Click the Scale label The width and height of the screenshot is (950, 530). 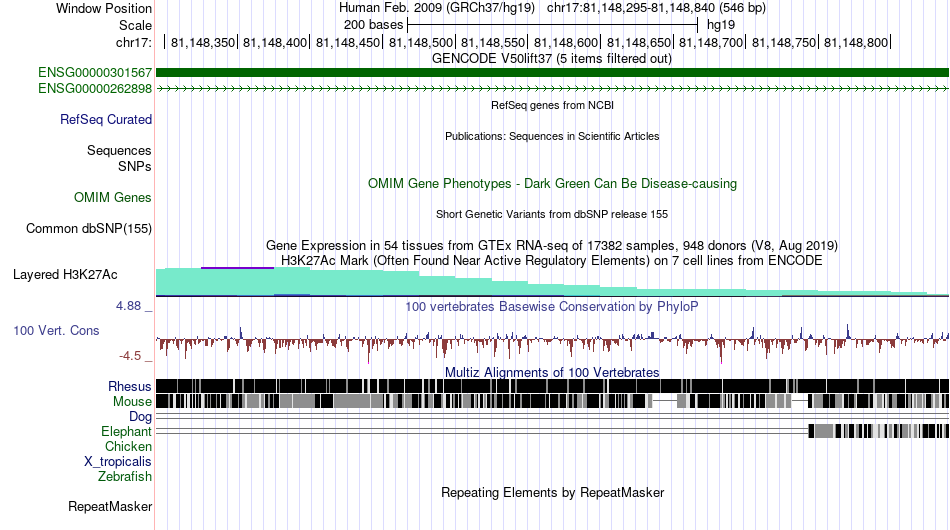[x=135, y=25]
